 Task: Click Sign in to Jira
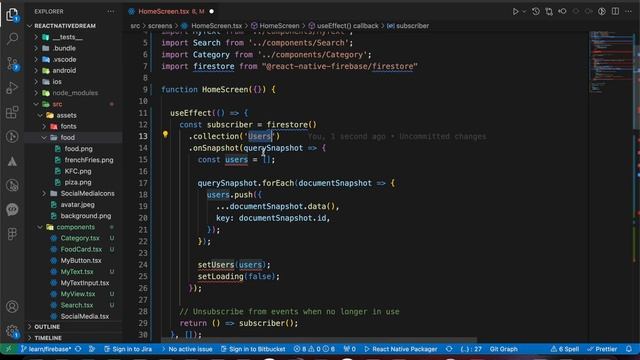pyautogui.click(x=128, y=349)
